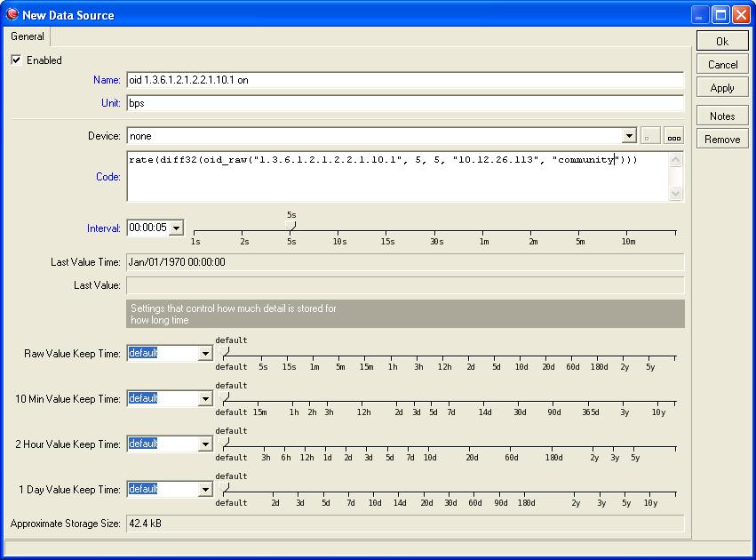Image resolution: width=756 pixels, height=560 pixels.
Task: Click the Ok button
Action: [721, 41]
